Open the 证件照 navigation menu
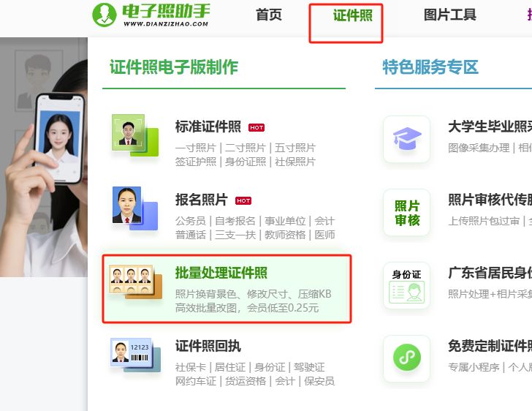The image size is (532, 411). 352,15
